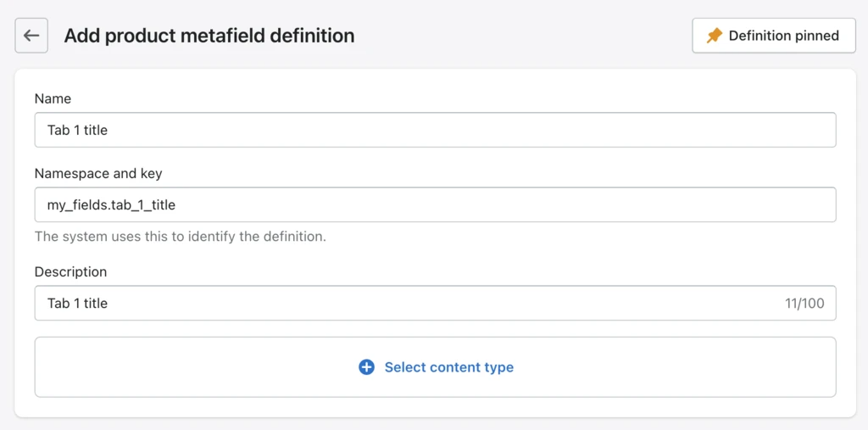The width and height of the screenshot is (868, 430).
Task: Click the blue plus circle icon
Action: (x=366, y=367)
